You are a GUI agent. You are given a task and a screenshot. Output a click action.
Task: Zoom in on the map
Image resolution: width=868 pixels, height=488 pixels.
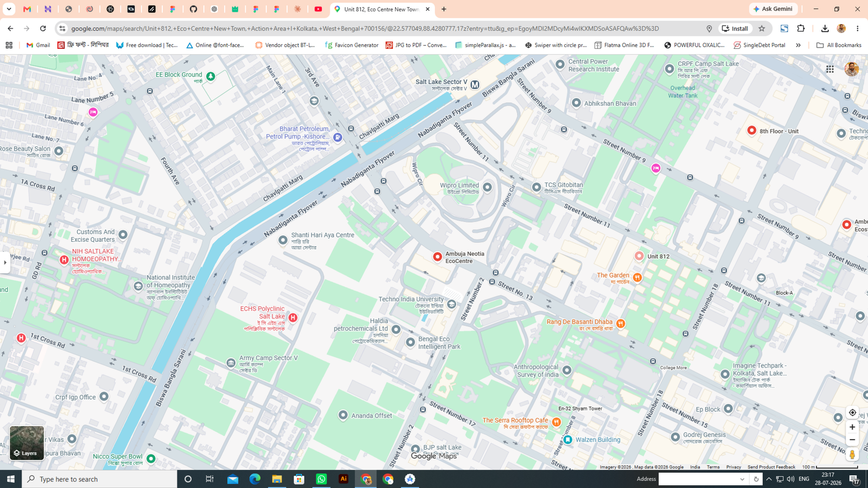pyautogui.click(x=852, y=427)
